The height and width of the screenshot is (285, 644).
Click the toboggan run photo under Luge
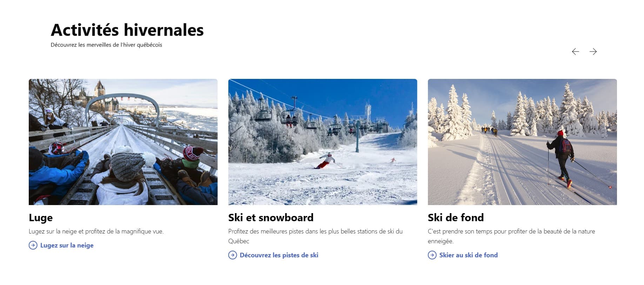[x=123, y=142]
